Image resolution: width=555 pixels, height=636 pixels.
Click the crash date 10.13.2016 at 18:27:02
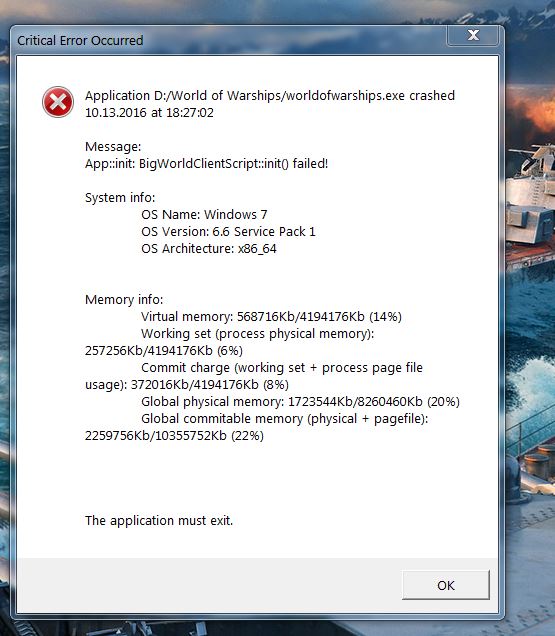[149, 112]
